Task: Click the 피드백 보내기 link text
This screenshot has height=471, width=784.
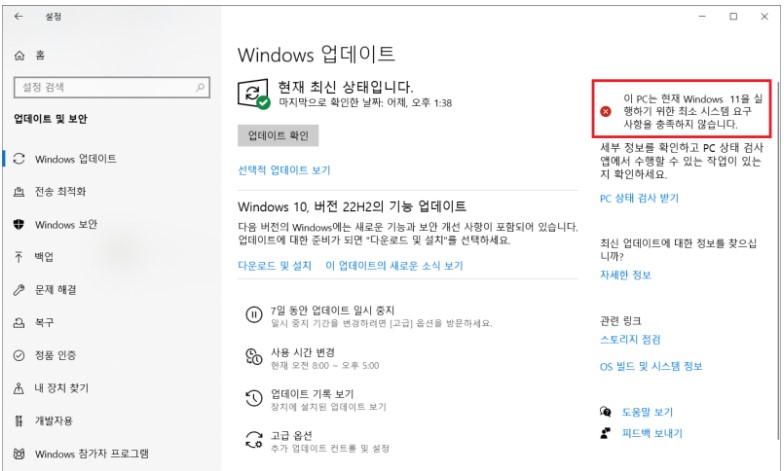Action: click(x=652, y=433)
